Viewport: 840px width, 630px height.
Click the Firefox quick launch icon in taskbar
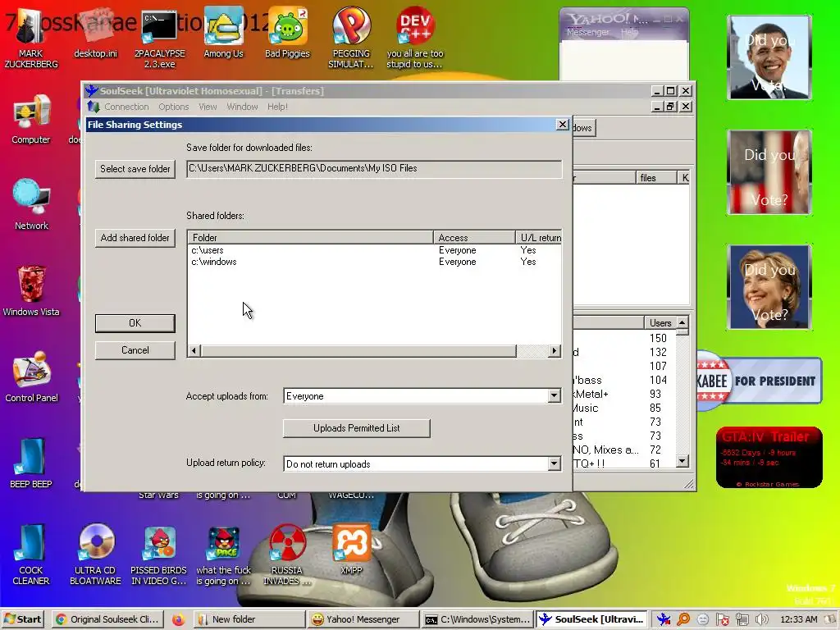(178, 619)
